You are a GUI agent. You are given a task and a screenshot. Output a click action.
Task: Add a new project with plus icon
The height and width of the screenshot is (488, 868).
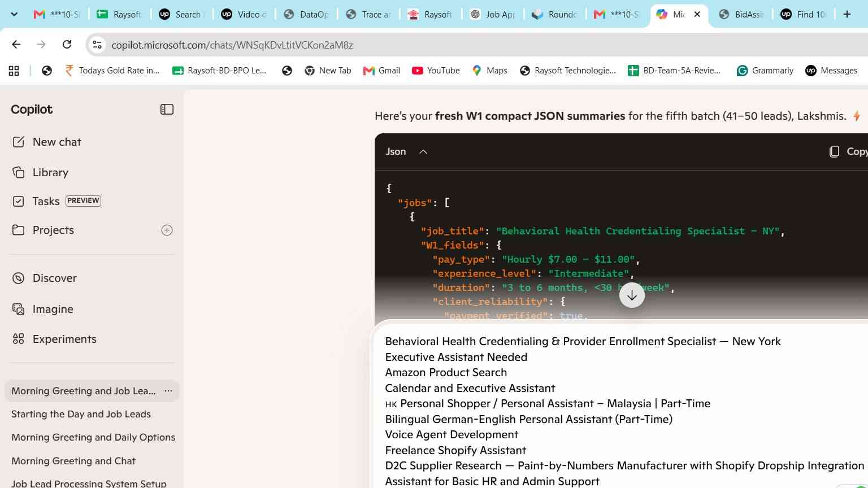point(167,230)
